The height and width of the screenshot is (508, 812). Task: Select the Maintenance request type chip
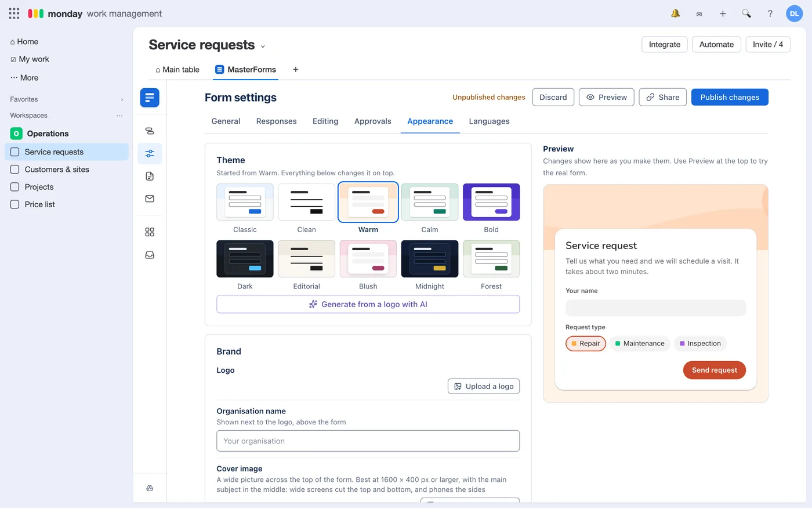(x=640, y=344)
